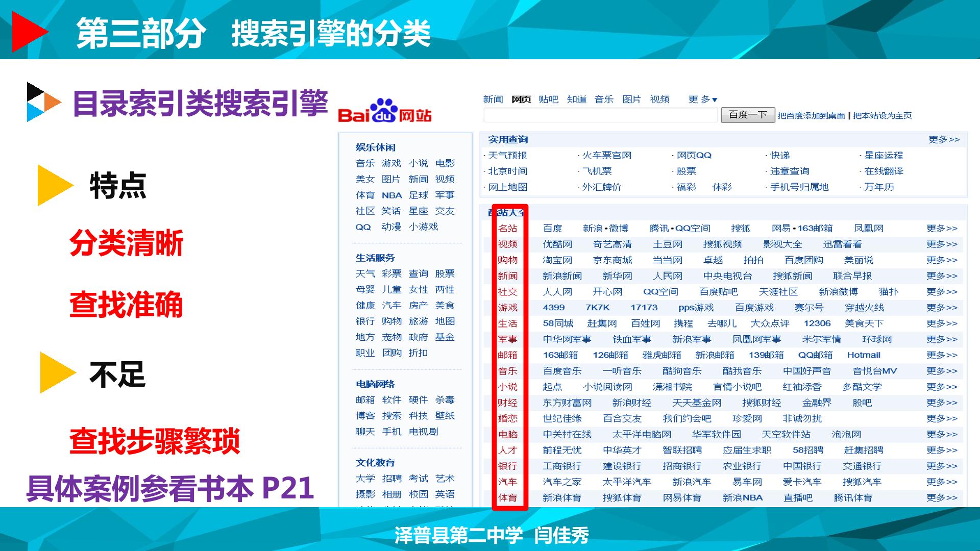Select the red 财经 category label

pyautogui.click(x=508, y=403)
